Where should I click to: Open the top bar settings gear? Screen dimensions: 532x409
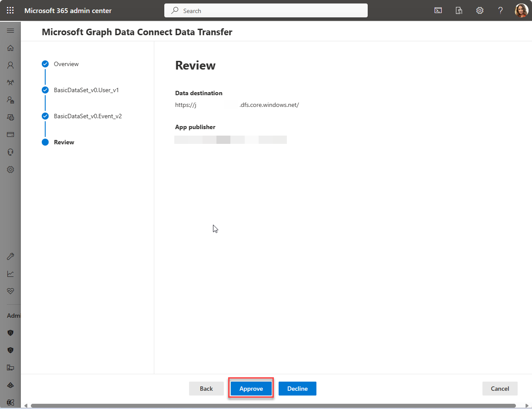(479, 10)
